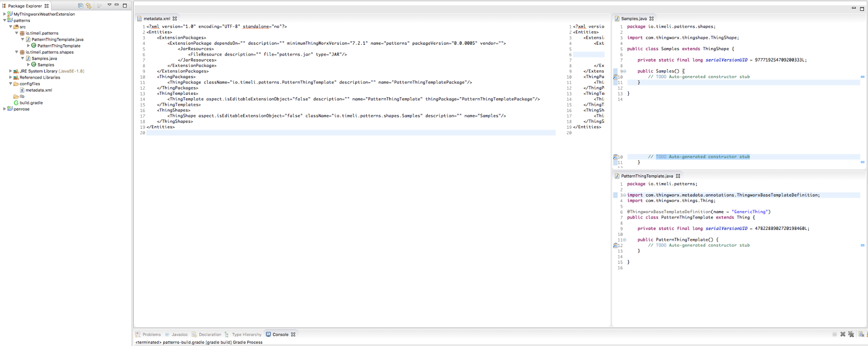The height and width of the screenshot is (346, 868).
Task: Click ThingShape line 17 in metadata.xml
Action: click(x=337, y=116)
